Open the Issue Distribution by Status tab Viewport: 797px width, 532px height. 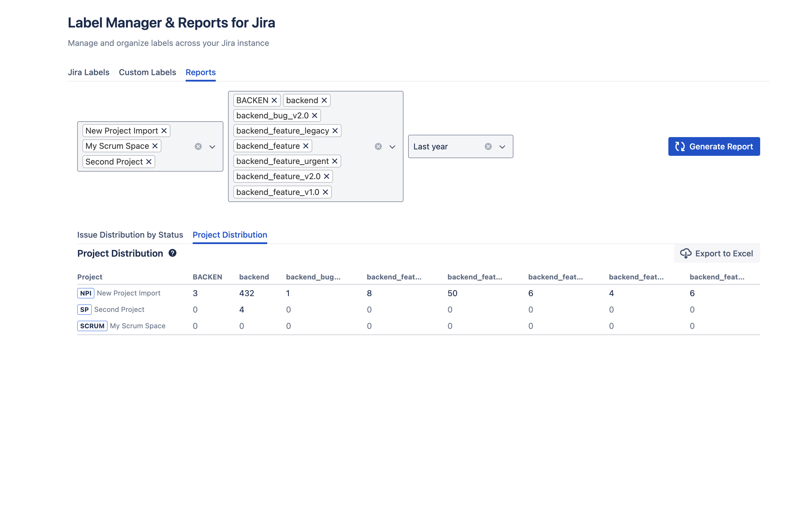coord(130,234)
